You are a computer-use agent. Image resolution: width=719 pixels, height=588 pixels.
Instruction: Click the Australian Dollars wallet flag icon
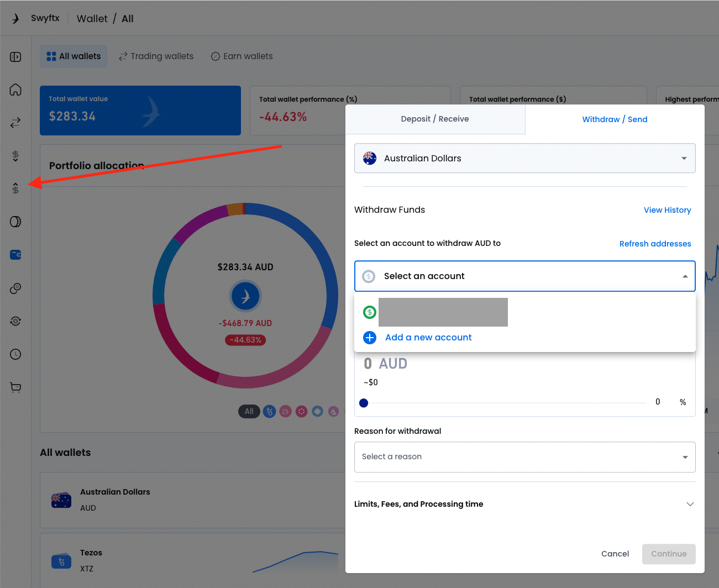[x=61, y=500]
